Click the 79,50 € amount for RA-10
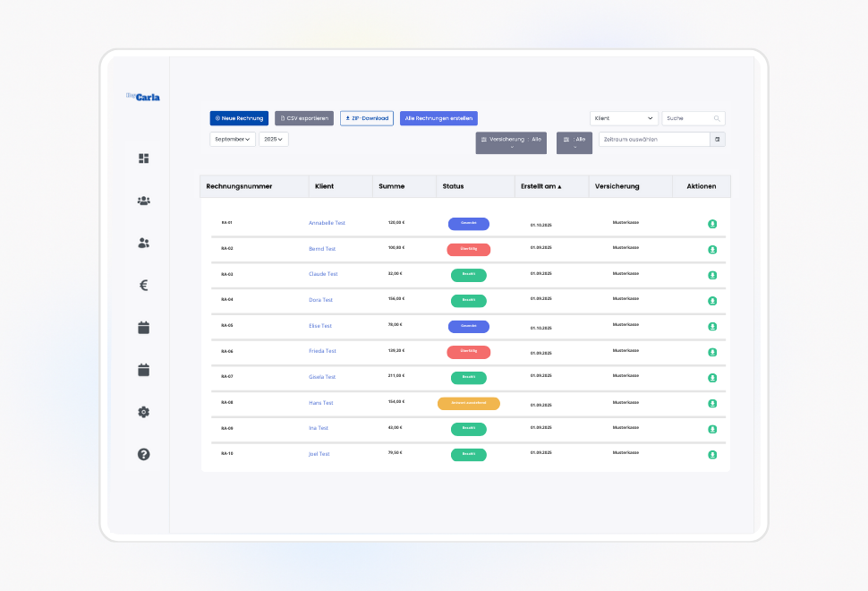 (x=396, y=453)
